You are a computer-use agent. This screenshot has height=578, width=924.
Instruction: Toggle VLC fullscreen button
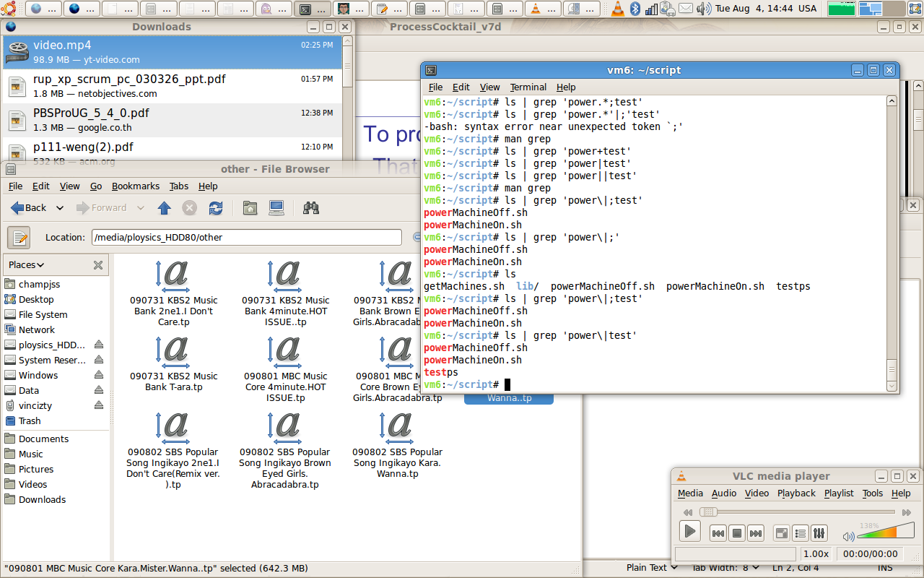(781, 534)
